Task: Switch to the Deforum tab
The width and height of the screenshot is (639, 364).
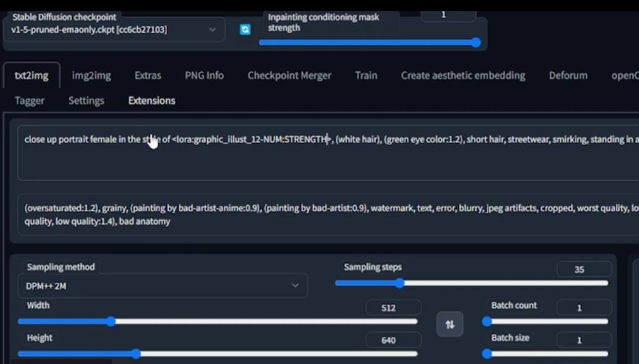Action: coord(567,75)
